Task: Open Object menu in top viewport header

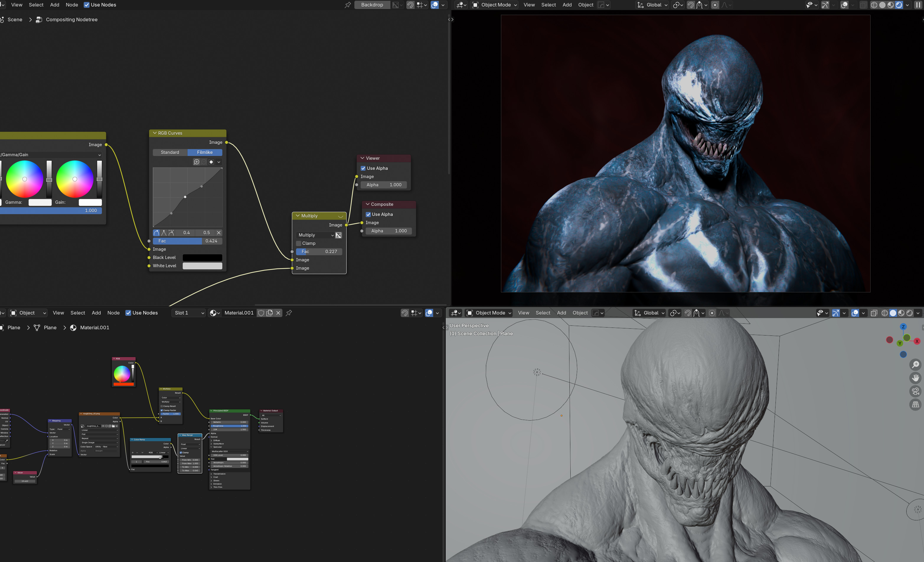Action: [x=586, y=5]
